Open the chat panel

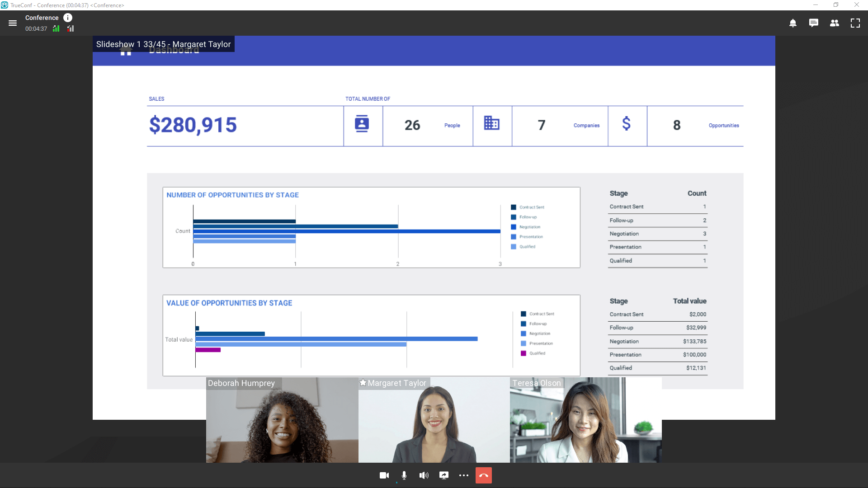[x=814, y=23]
